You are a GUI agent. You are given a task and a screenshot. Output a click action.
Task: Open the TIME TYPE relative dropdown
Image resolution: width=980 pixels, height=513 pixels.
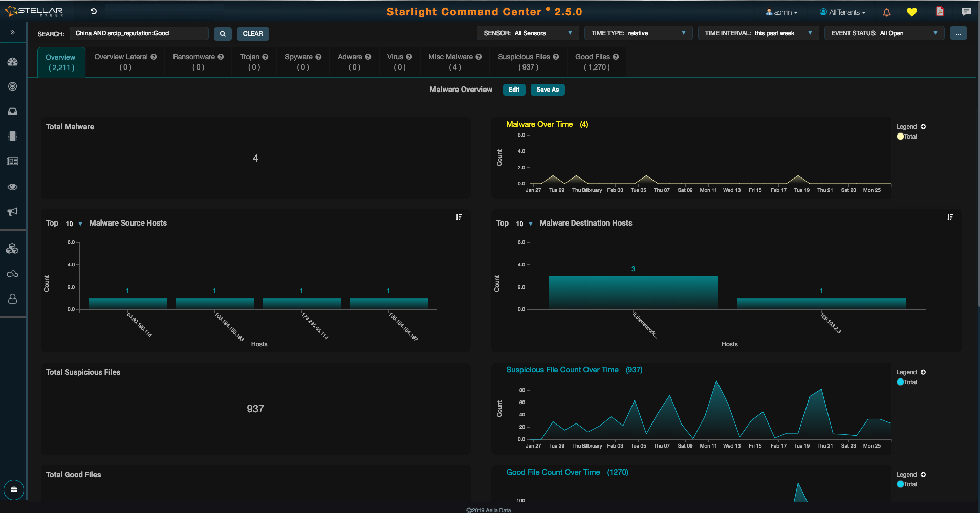click(639, 33)
